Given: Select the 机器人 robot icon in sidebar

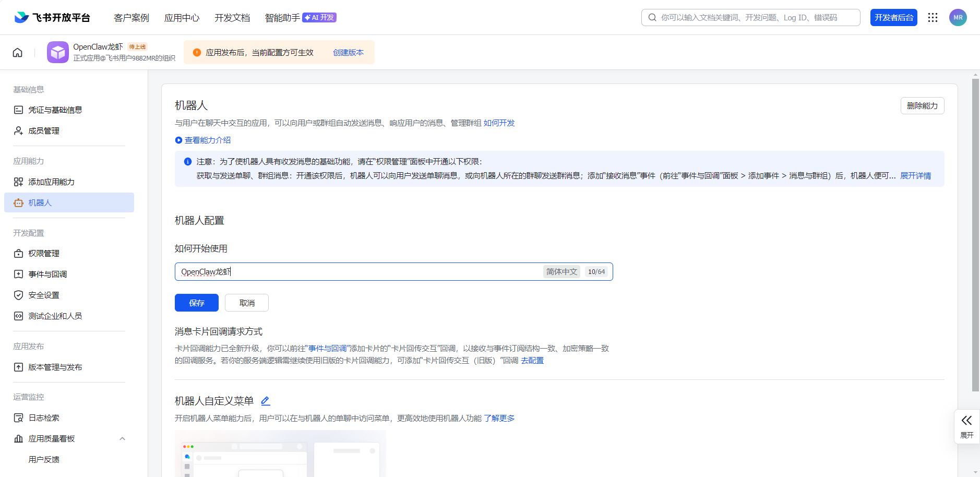Looking at the screenshot, I should (x=18, y=202).
